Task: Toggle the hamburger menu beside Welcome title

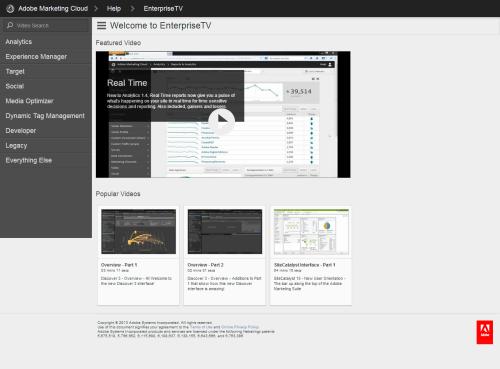Action: click(102, 26)
